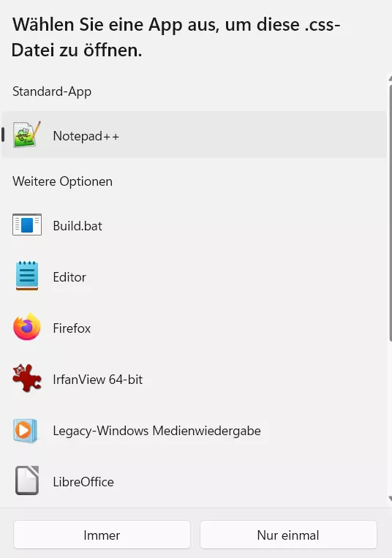Select Notepad++ as the default app
392x558 pixels.
tap(194, 135)
